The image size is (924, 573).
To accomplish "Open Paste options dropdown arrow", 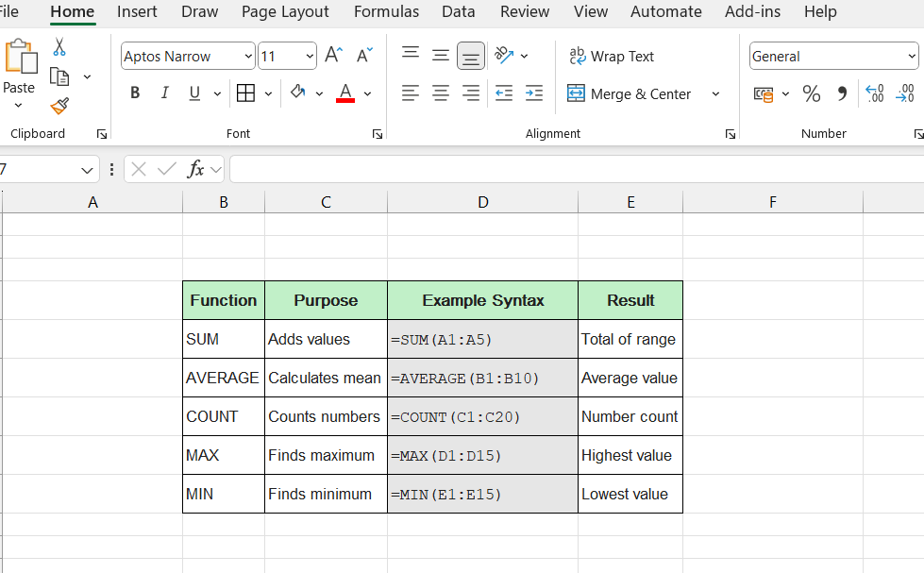I will 18,106.
